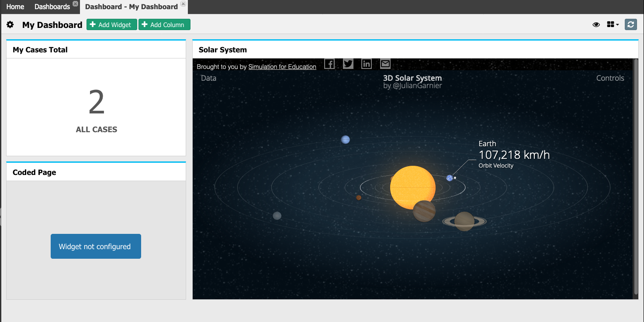Switch to the Home tab
The image size is (644, 322).
click(15, 7)
